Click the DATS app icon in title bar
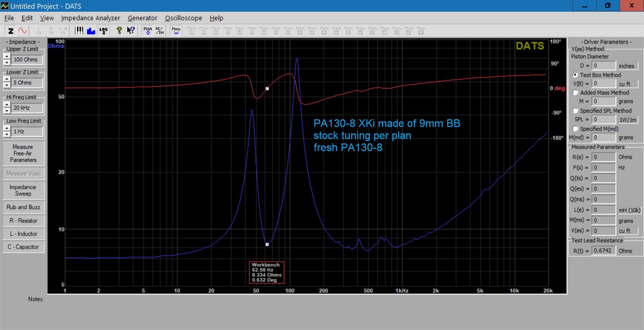Image resolution: width=644 pixels, height=330 pixels. pyautogui.click(x=5, y=6)
